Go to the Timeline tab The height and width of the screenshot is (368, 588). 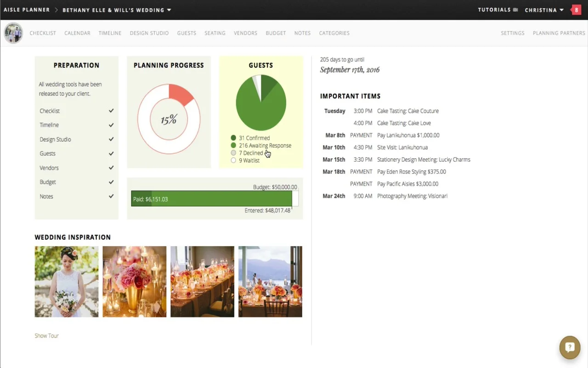tap(110, 33)
